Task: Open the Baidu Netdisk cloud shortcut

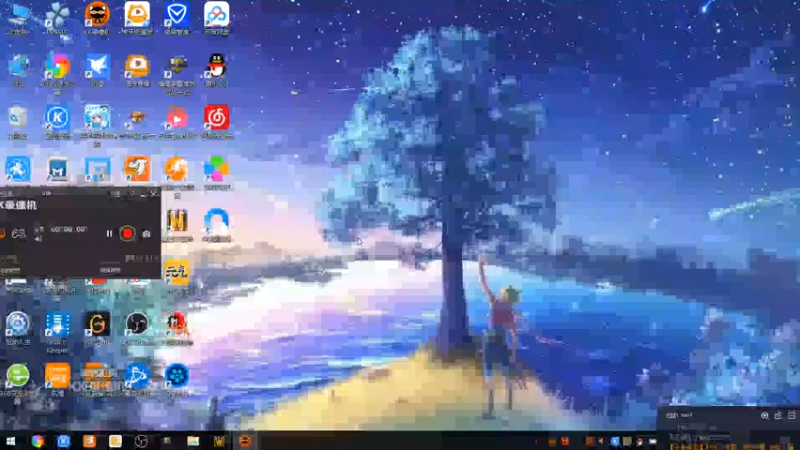Action: point(216,14)
